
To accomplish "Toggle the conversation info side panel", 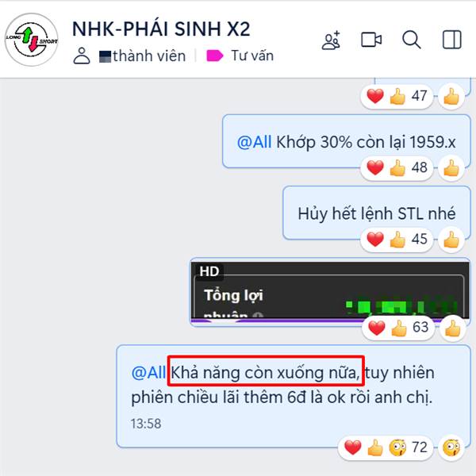I will pos(451,40).
